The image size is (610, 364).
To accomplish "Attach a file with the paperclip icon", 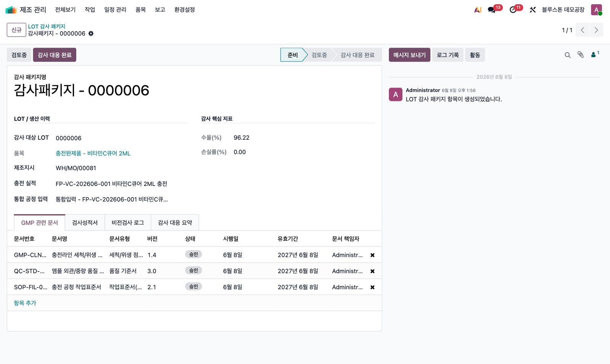I will coord(581,55).
